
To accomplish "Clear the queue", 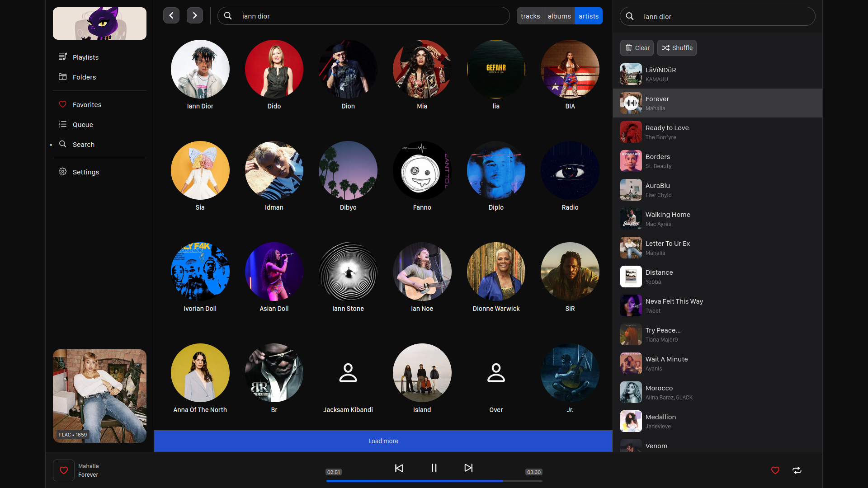I will tap(637, 48).
